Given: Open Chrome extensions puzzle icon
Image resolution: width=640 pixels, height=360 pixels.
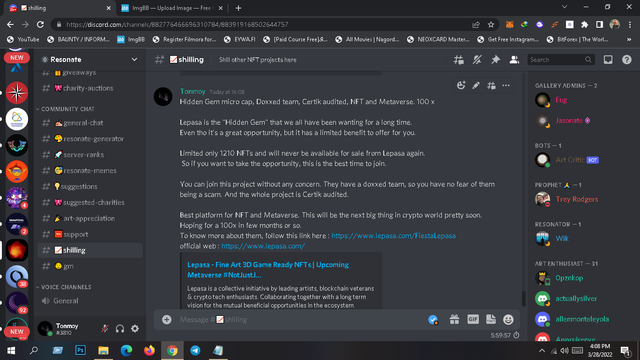Looking at the screenshot, I should click(584, 24).
